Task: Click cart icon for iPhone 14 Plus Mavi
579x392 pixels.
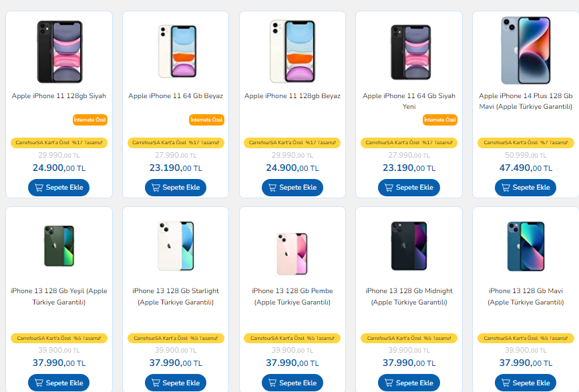Action: pos(506,188)
